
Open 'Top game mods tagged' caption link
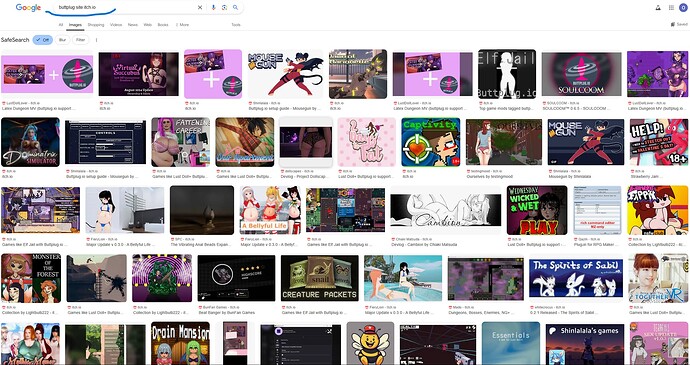(505, 108)
